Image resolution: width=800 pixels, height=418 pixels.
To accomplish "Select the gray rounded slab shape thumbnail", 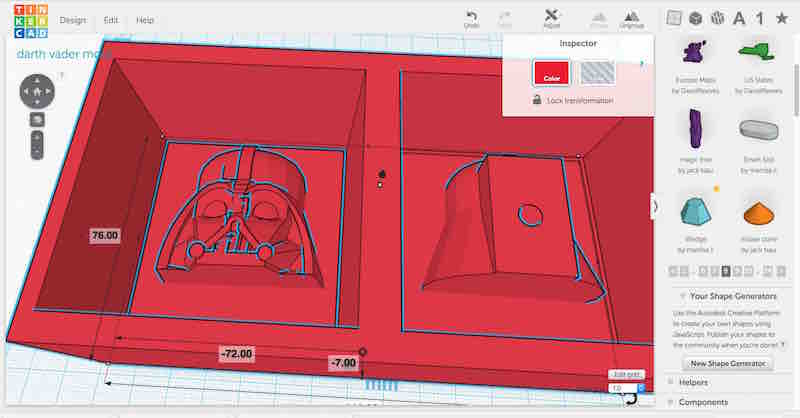I will [759, 130].
